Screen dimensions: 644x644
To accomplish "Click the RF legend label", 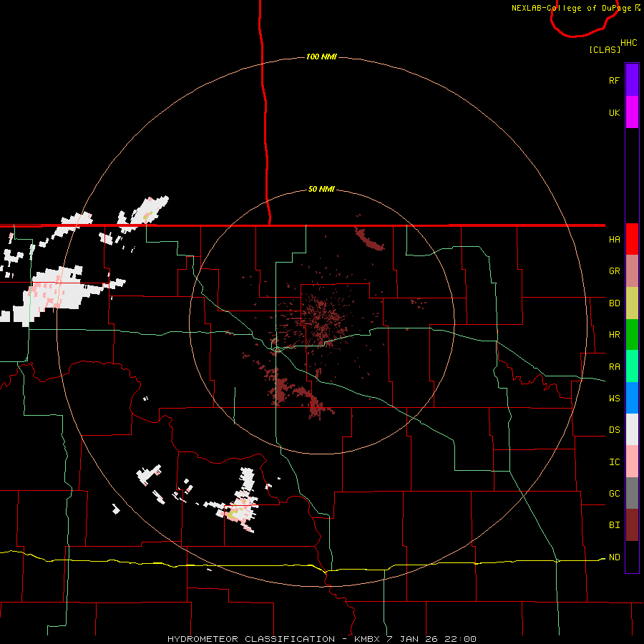I will point(614,81).
